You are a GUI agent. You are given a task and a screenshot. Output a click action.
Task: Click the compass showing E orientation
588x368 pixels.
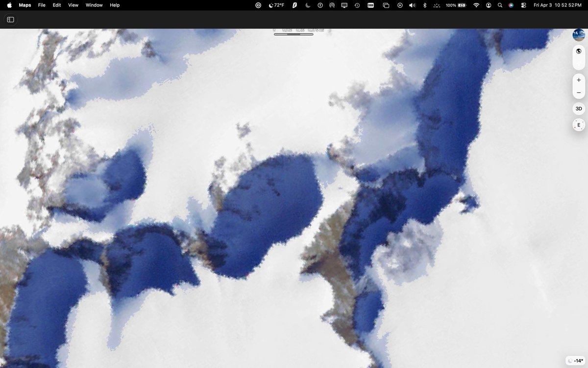(x=578, y=125)
